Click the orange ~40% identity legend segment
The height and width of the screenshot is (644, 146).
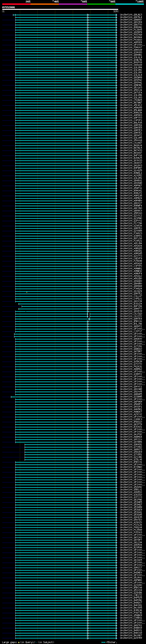pos(45,4)
